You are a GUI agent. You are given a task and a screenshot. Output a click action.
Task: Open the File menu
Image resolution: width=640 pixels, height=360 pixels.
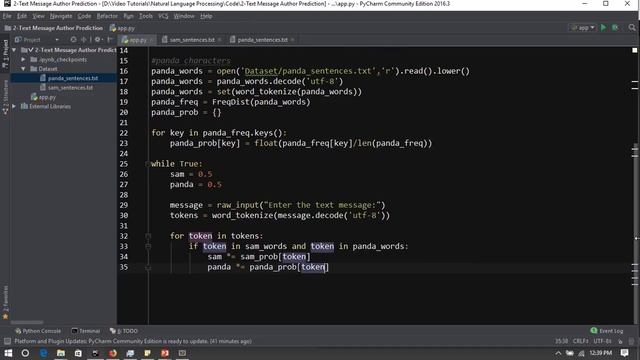(7, 16)
